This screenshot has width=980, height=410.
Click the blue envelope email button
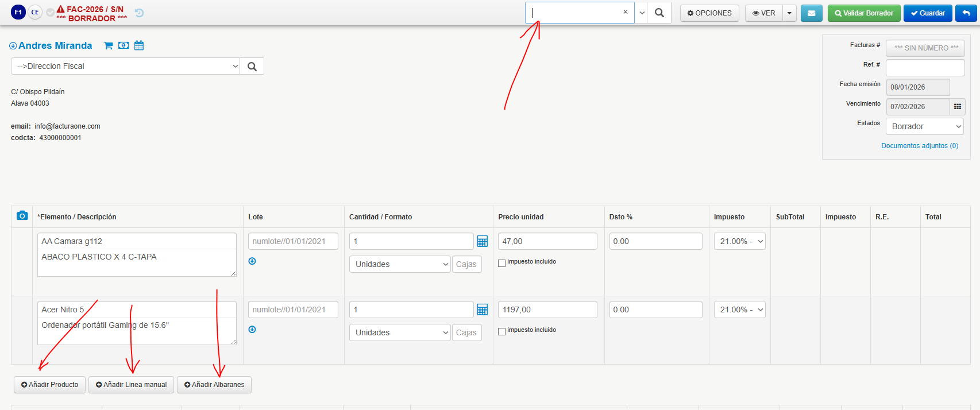point(811,13)
